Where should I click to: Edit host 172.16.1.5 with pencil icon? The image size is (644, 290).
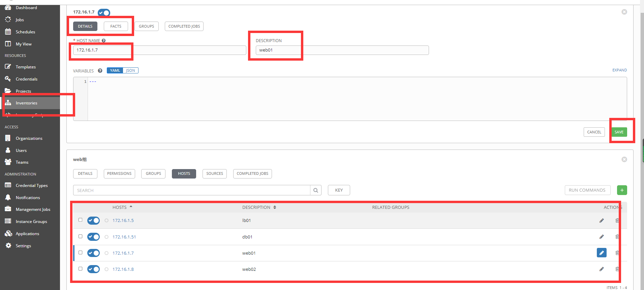coord(602,221)
